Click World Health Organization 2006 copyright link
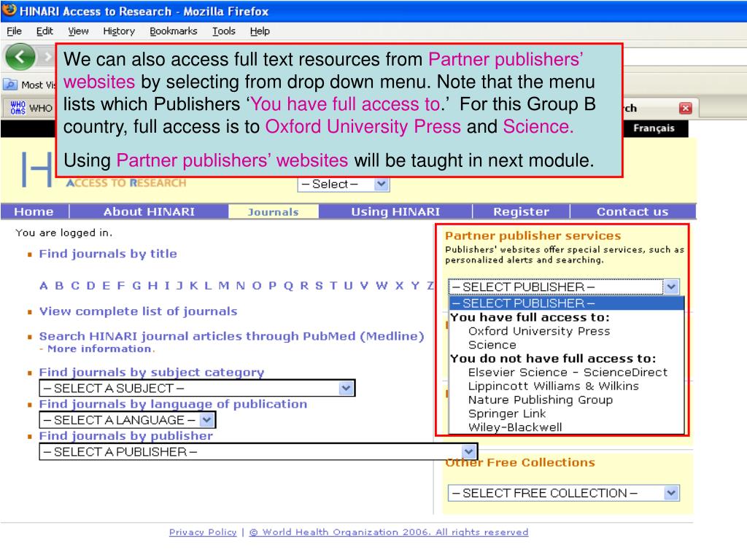The width and height of the screenshot is (747, 560). (x=389, y=532)
